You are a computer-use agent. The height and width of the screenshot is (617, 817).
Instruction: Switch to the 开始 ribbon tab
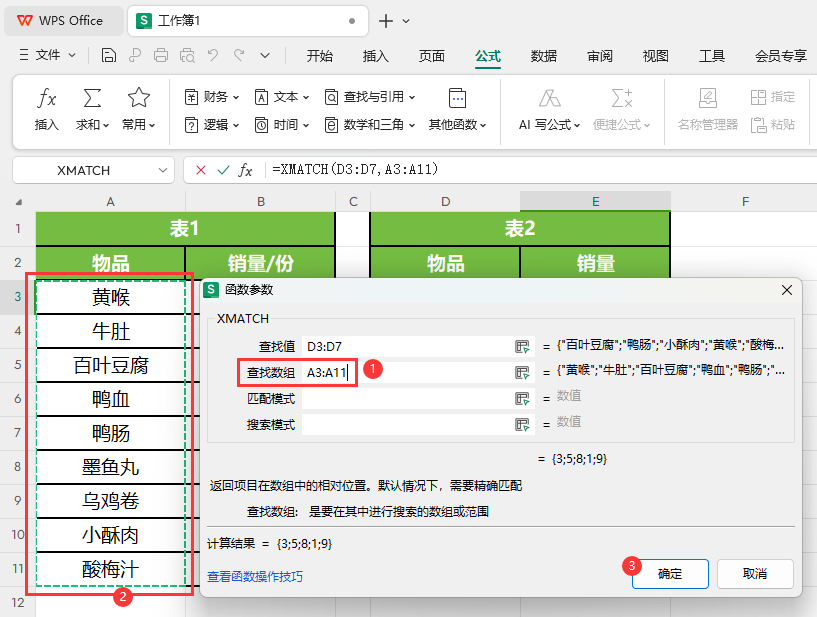point(319,56)
